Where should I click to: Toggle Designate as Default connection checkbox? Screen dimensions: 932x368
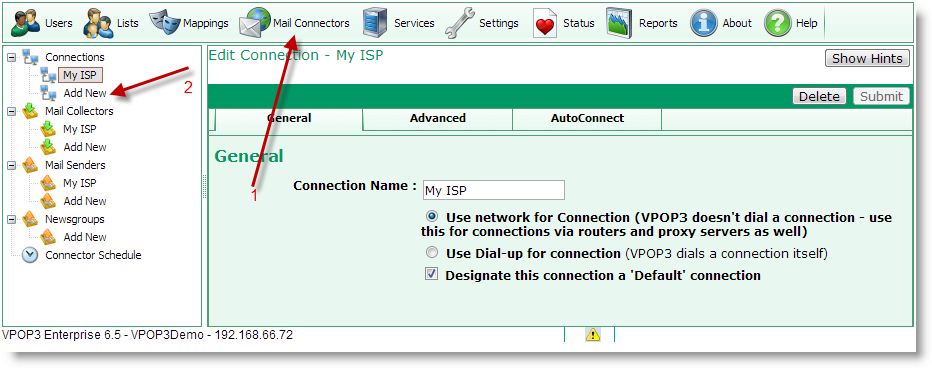coord(432,274)
